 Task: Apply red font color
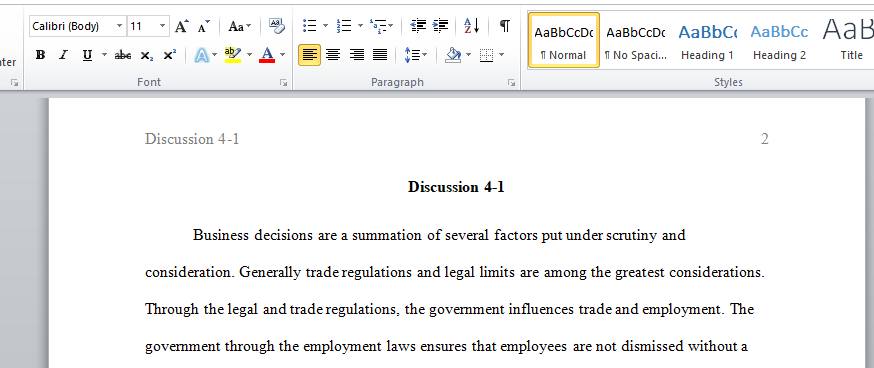tap(268, 55)
